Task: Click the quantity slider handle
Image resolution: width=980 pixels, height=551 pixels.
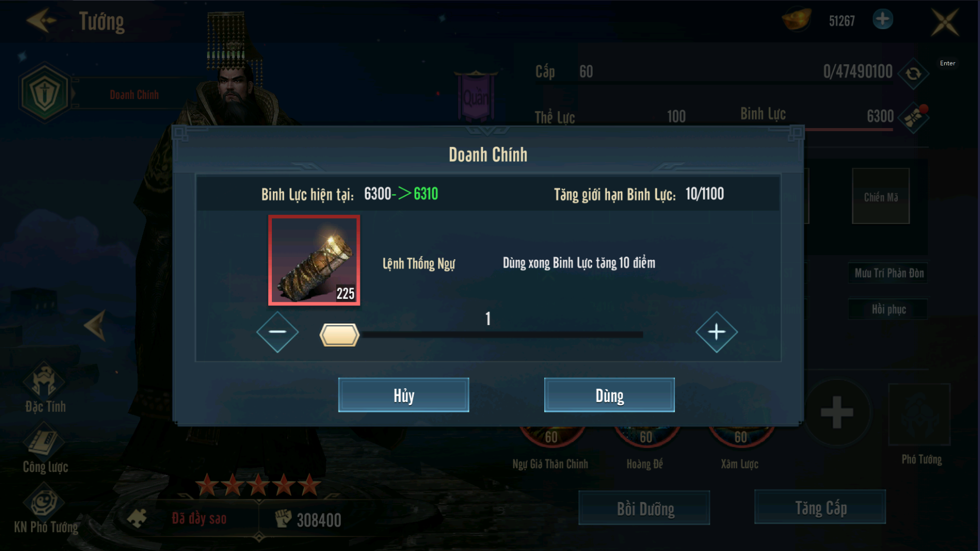Action: pyautogui.click(x=339, y=335)
